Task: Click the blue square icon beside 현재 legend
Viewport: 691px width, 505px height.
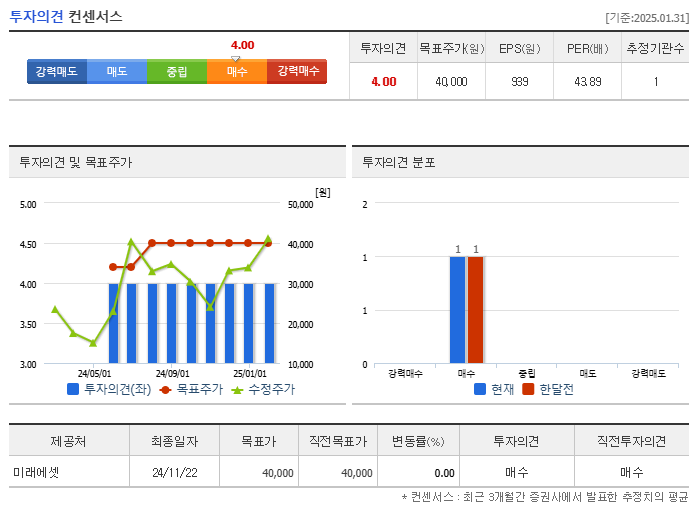Action: click(480, 389)
